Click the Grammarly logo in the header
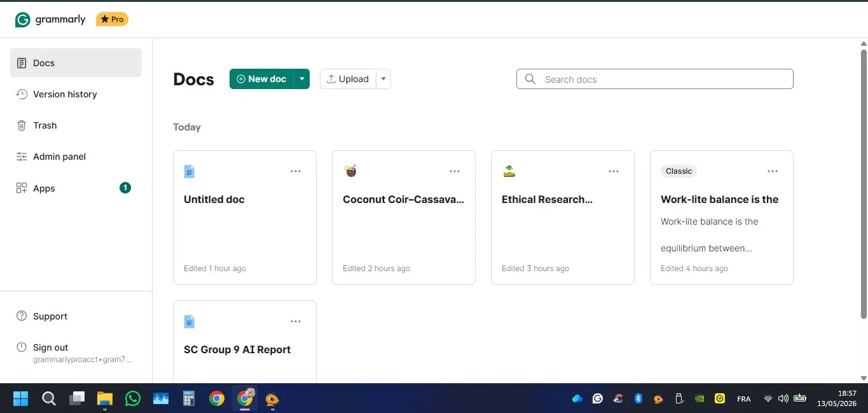 [x=50, y=20]
